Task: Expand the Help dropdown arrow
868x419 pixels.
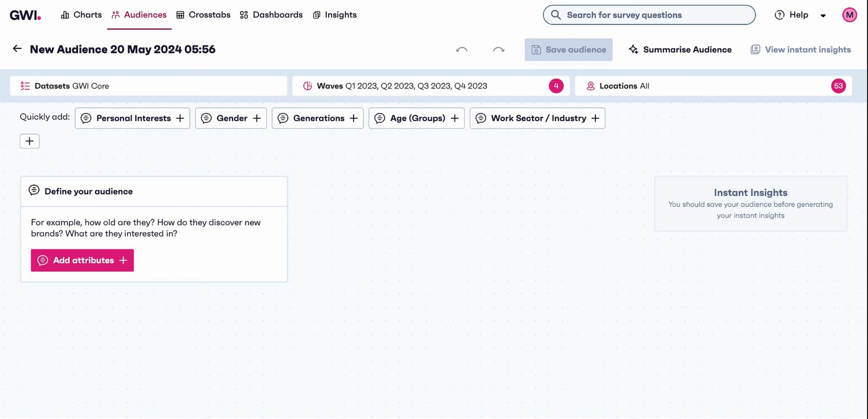Action: pyautogui.click(x=823, y=16)
